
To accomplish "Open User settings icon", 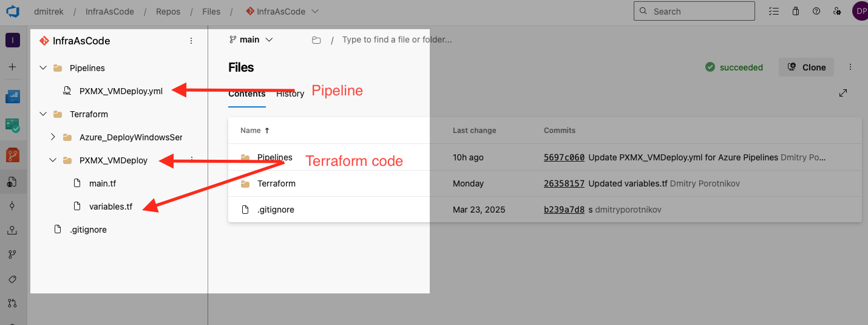I will pyautogui.click(x=837, y=12).
